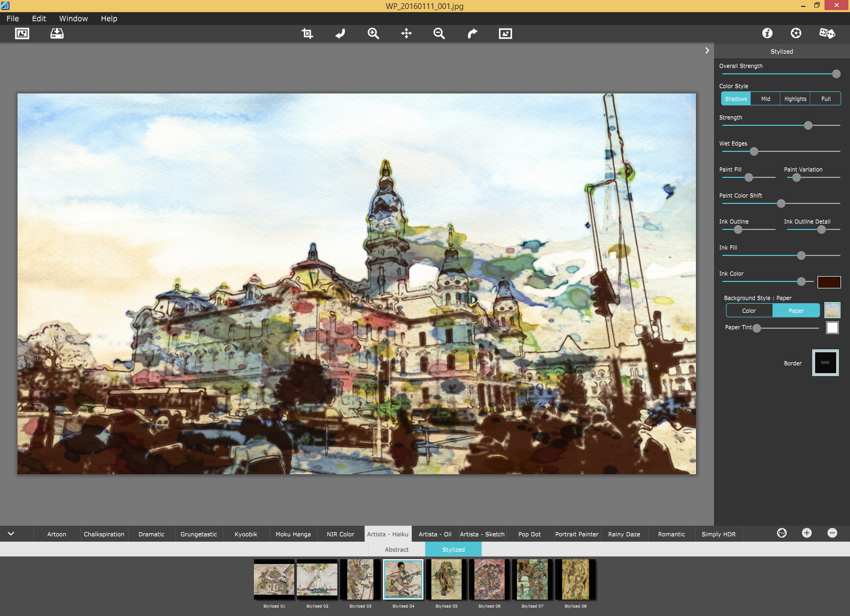Select Highlights color style
The height and width of the screenshot is (616, 850).
pyautogui.click(x=795, y=99)
